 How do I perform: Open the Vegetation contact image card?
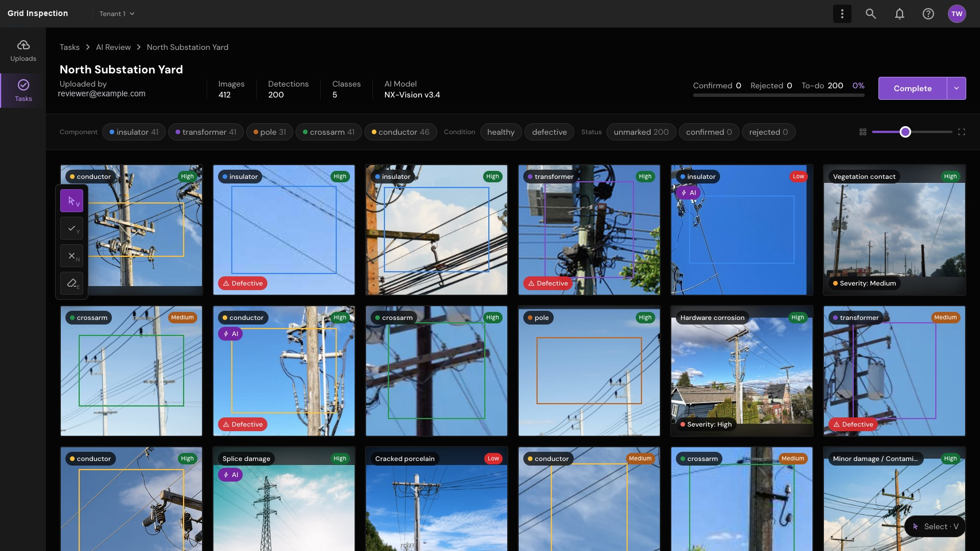(x=894, y=230)
